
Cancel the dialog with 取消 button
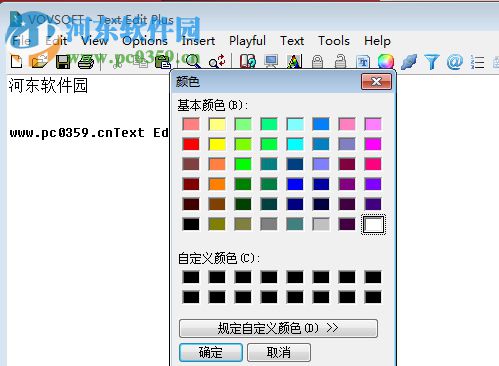279,352
